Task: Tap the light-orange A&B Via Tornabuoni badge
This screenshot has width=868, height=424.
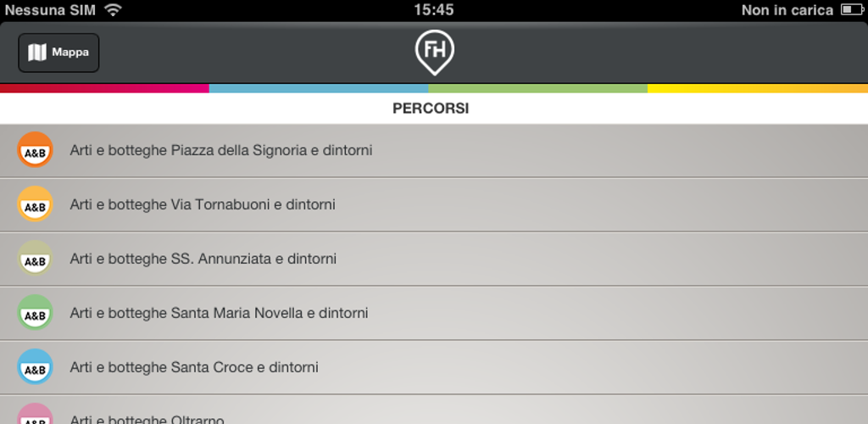Action: click(x=35, y=204)
